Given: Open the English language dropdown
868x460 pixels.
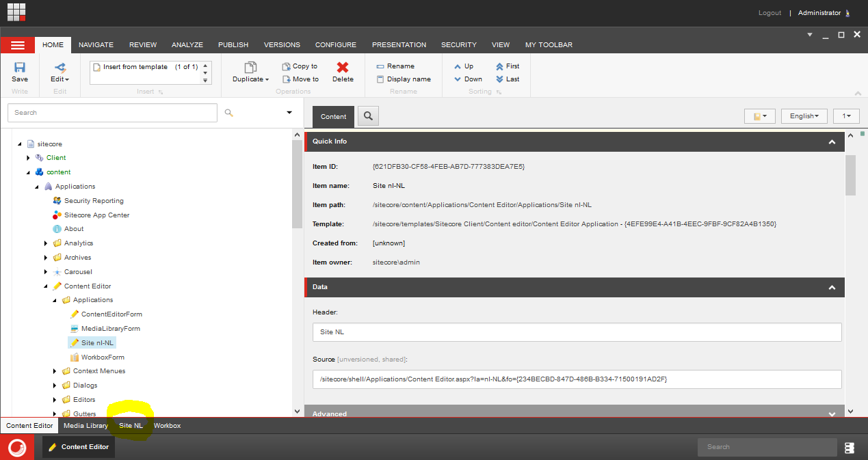Looking at the screenshot, I should point(804,116).
